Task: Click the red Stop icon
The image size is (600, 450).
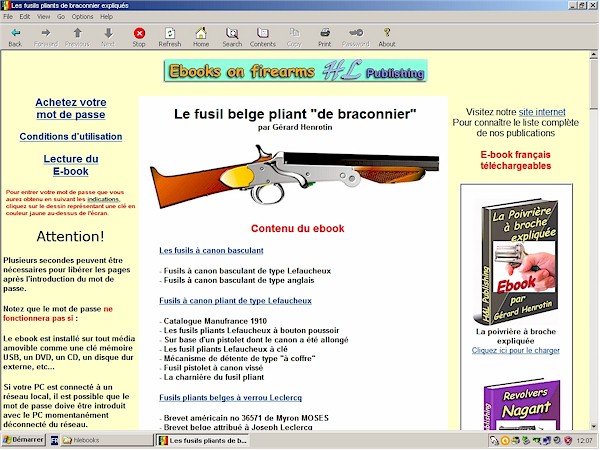Action: pos(139,33)
